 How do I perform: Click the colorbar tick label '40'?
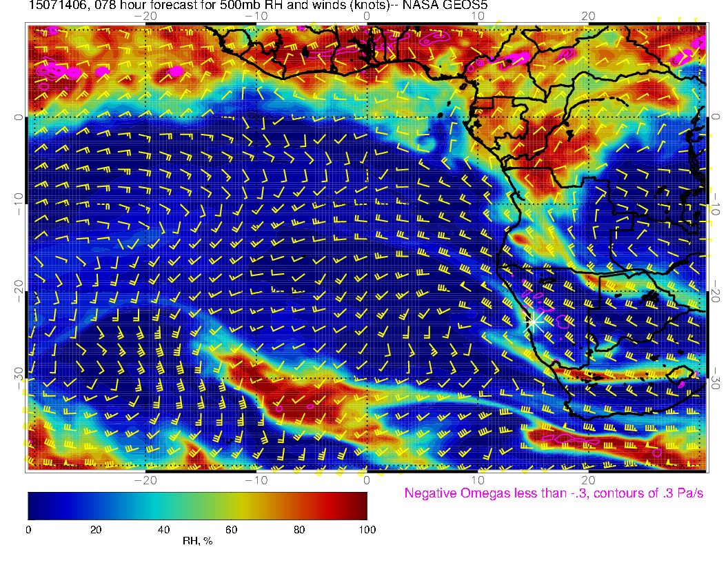click(163, 530)
